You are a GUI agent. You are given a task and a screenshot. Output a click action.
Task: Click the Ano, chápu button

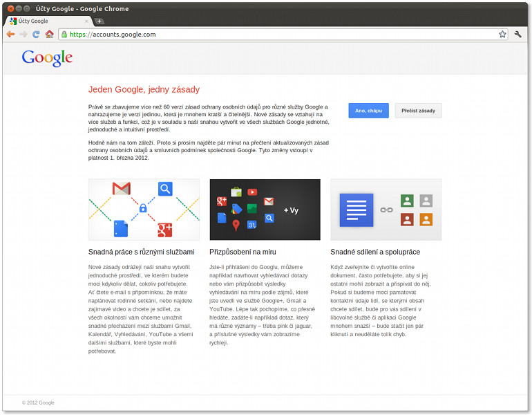[368, 111]
